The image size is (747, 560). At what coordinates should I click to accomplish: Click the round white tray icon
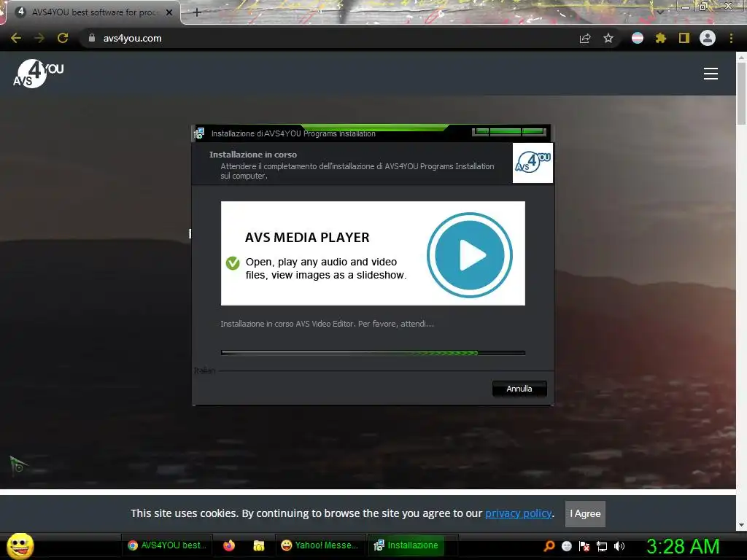566,546
